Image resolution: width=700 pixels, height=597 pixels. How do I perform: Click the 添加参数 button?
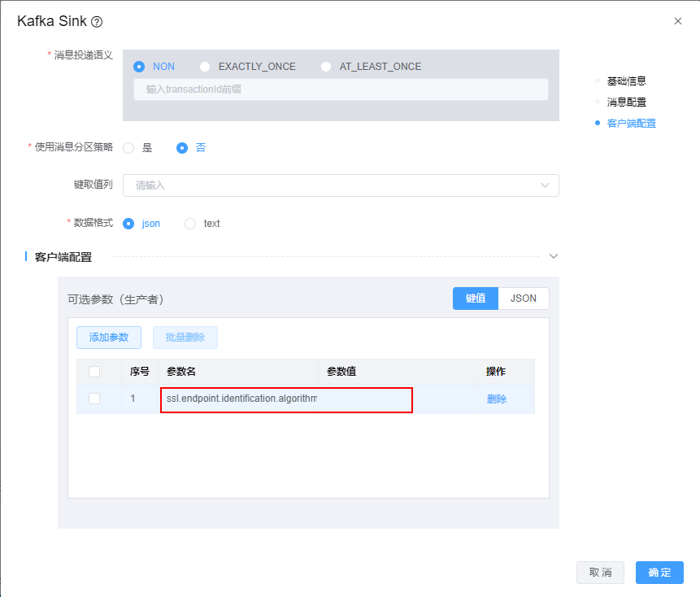[x=109, y=338]
